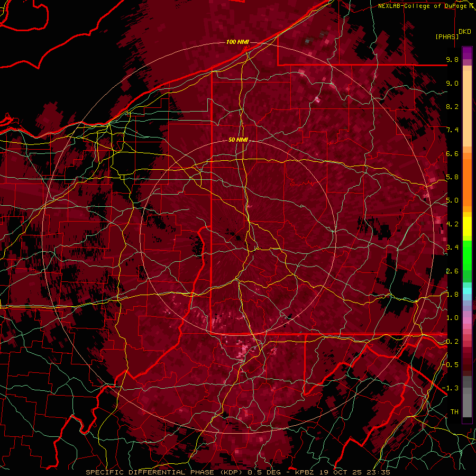Click the 23:35 timestamp

(x=378, y=472)
